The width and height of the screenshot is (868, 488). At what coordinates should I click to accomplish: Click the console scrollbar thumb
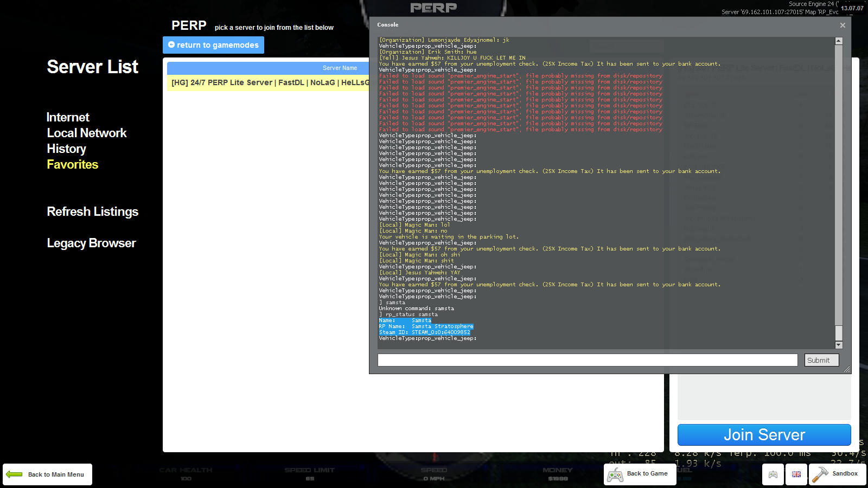(839, 332)
